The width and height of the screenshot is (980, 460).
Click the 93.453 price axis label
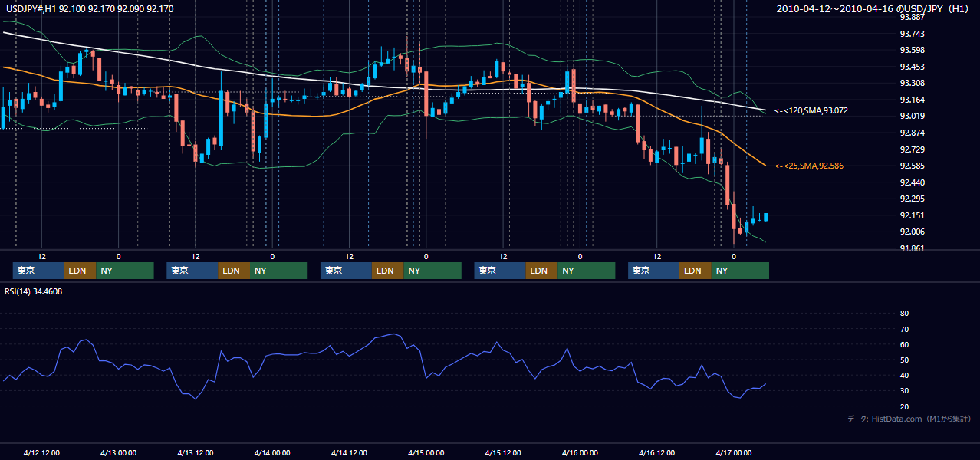912,67
